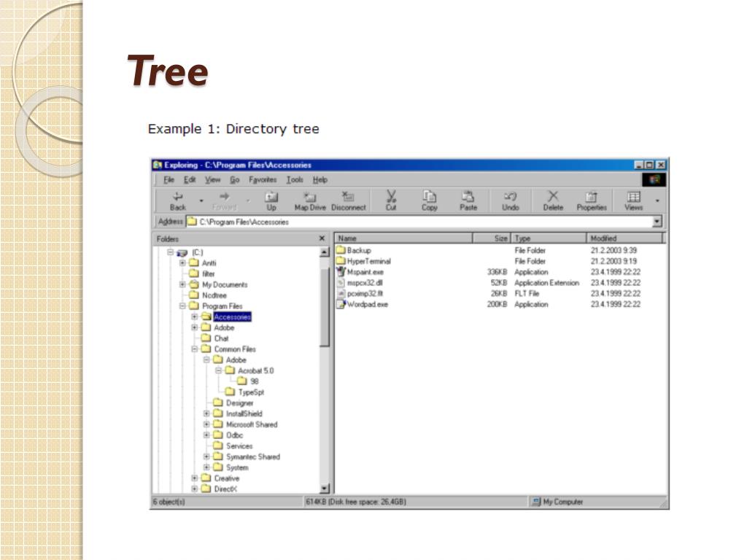Open the Favorites menu
Screen dimensions: 747x560
point(263,180)
